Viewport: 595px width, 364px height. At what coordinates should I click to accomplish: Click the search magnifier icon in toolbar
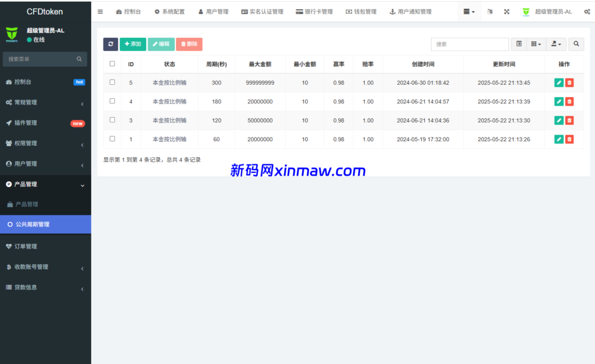tap(576, 44)
